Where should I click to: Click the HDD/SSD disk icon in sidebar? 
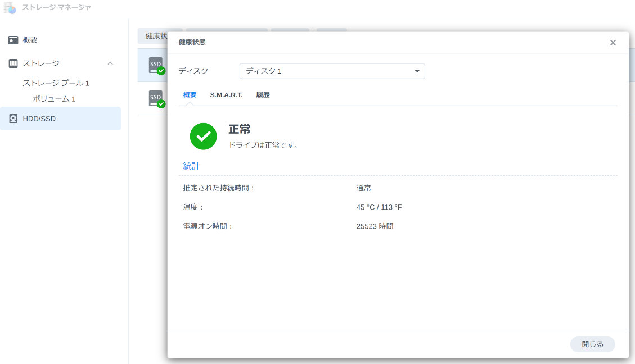[13, 119]
